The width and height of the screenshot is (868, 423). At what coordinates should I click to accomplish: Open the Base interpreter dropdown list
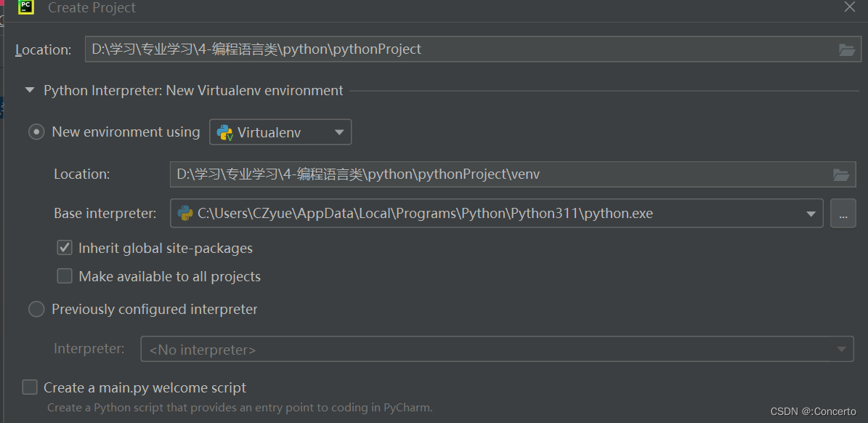point(811,213)
